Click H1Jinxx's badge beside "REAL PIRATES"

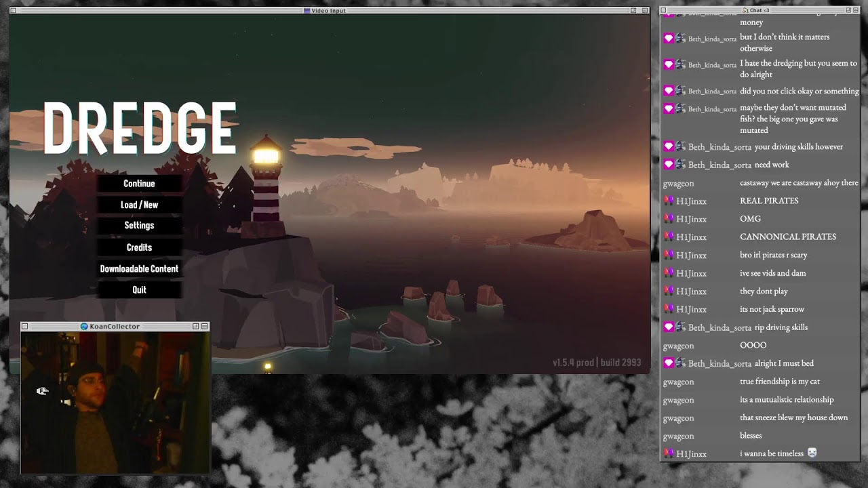coord(669,201)
